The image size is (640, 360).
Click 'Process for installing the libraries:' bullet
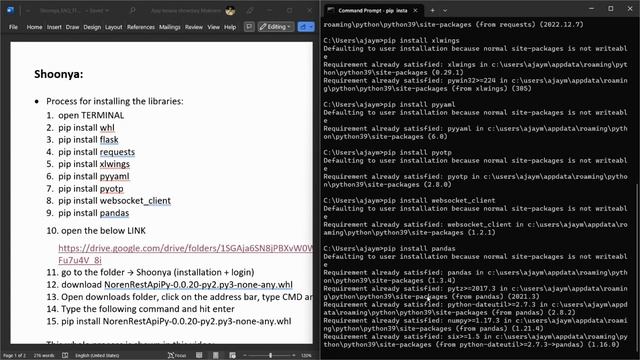tap(115, 101)
